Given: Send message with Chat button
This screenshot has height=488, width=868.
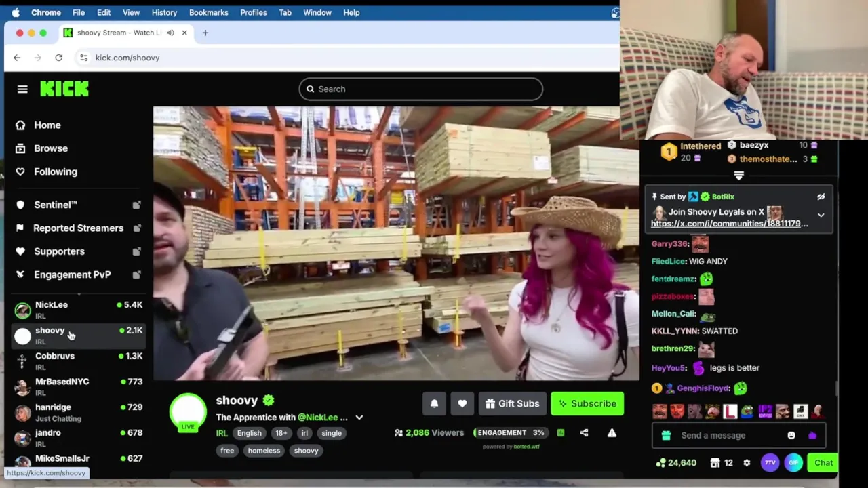Looking at the screenshot, I should (x=823, y=463).
